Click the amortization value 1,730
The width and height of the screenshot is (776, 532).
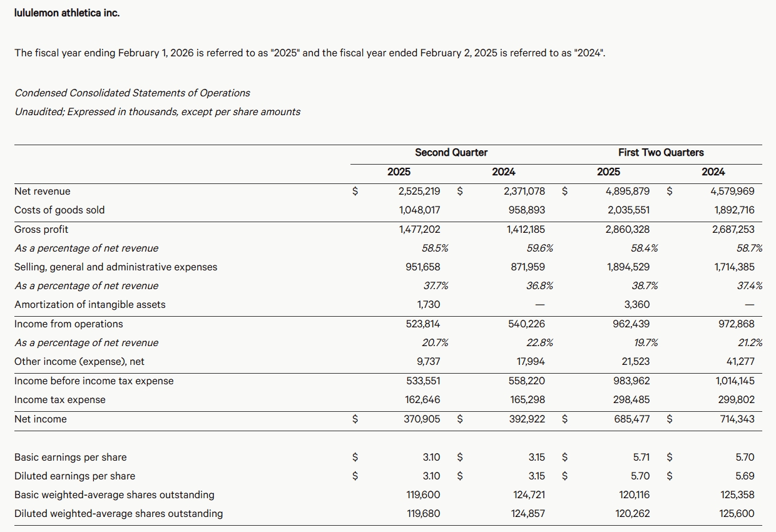428,305
